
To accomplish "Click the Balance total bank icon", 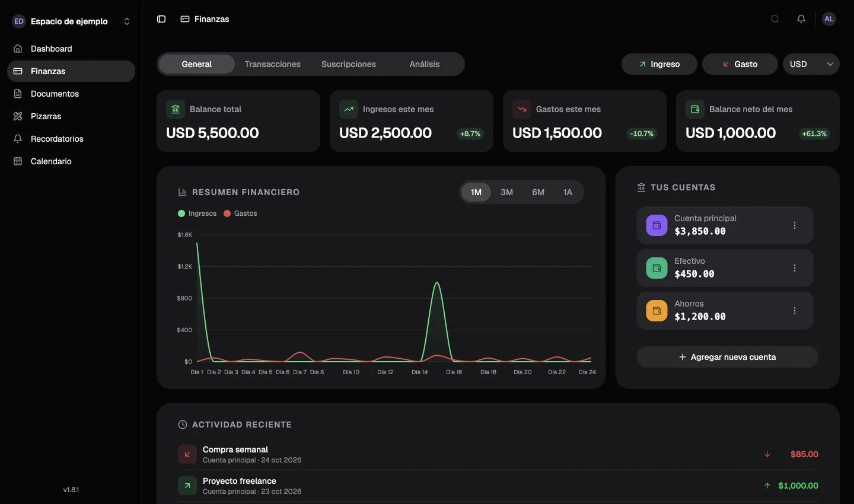I will 175,109.
